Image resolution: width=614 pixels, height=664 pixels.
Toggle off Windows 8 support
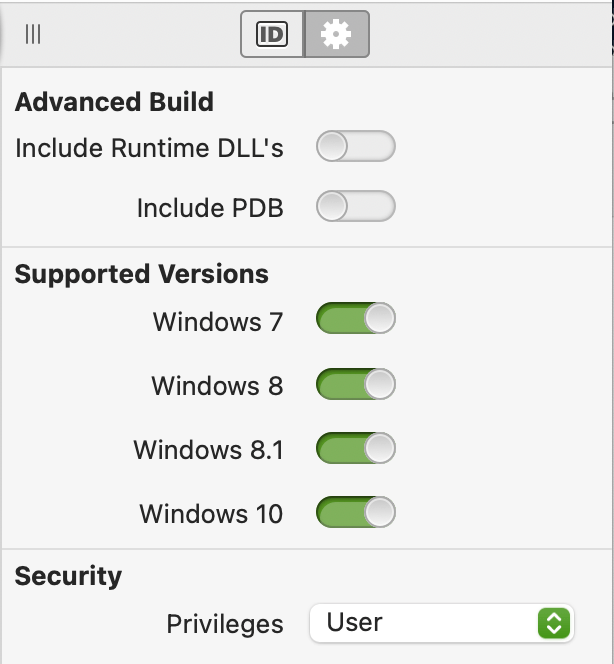coord(356,384)
